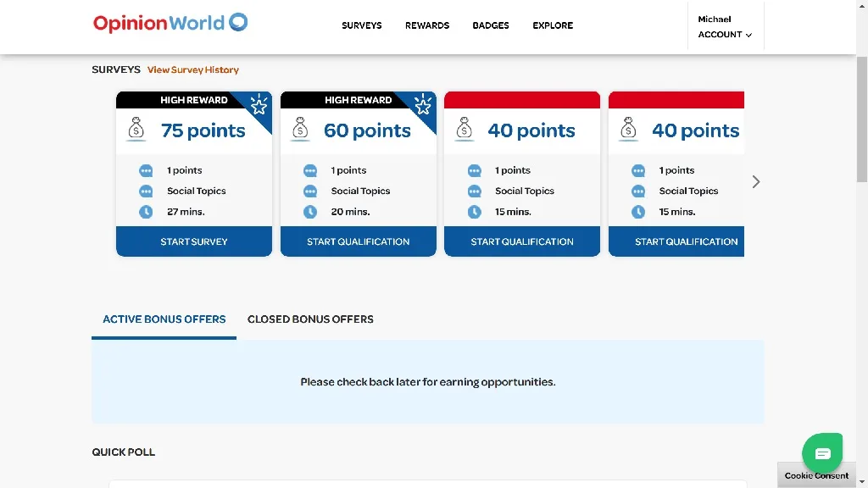868x488 pixels.
Task: Select the ACTIVE BONUS OFFERS tab
Action: (x=164, y=319)
